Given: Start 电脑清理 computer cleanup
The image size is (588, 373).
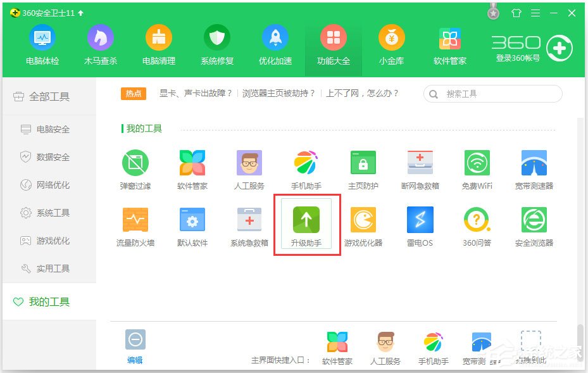Looking at the screenshot, I should pyautogui.click(x=158, y=43).
